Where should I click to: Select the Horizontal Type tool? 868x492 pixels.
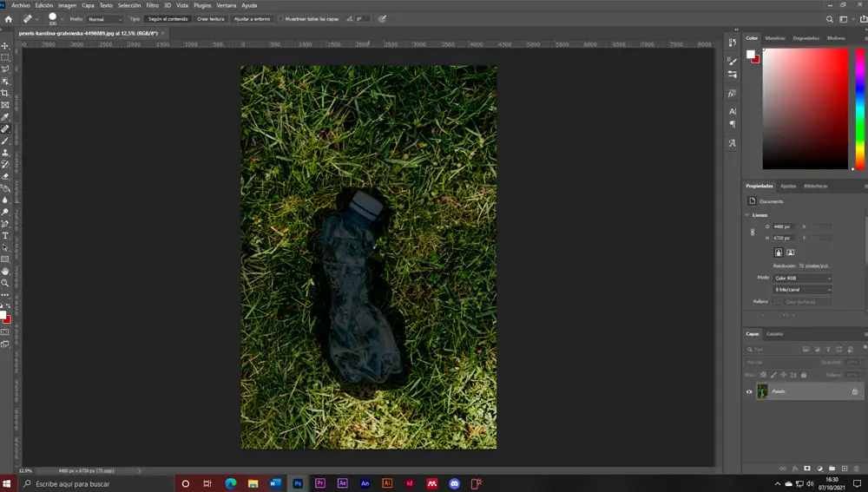[x=5, y=236]
